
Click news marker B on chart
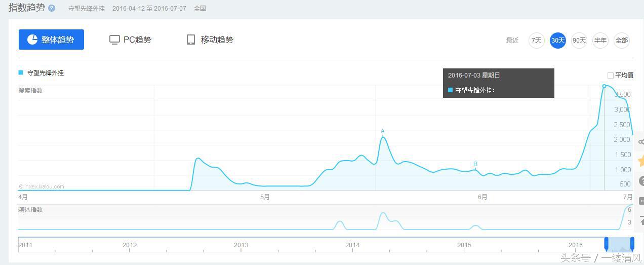475,164
